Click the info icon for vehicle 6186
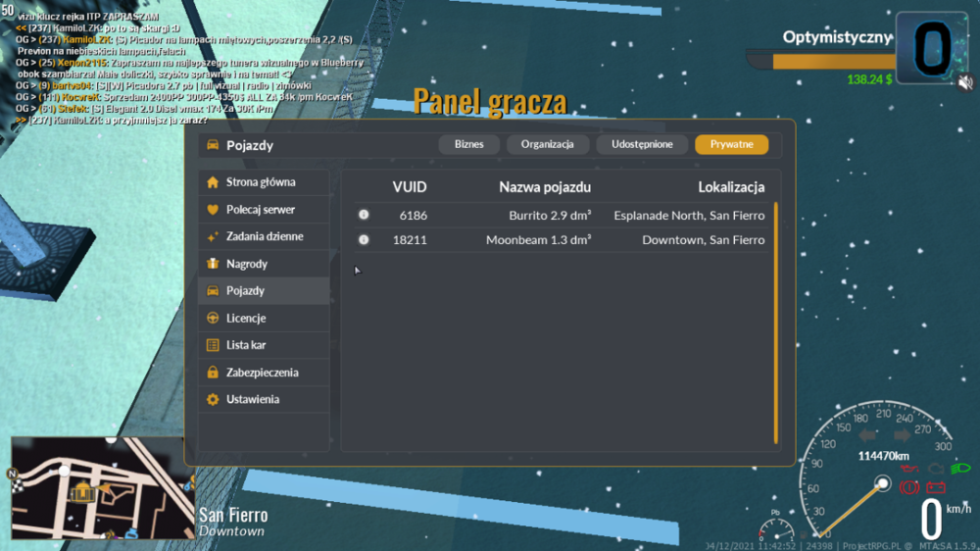 click(x=364, y=215)
